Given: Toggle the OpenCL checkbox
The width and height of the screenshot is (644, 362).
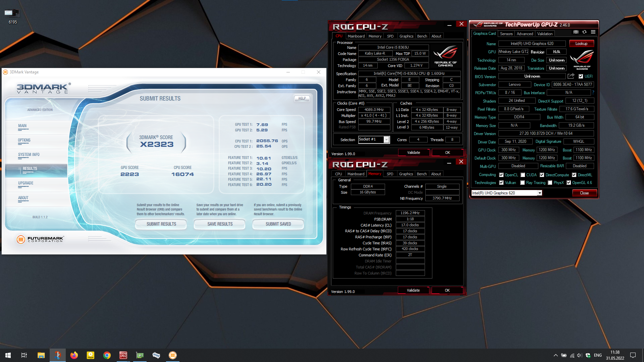Looking at the screenshot, I should pos(501,175).
